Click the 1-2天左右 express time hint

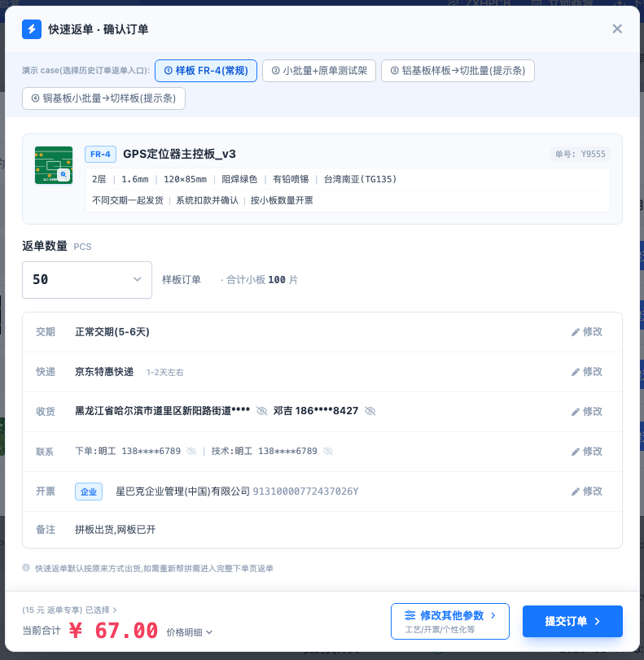[x=164, y=373]
